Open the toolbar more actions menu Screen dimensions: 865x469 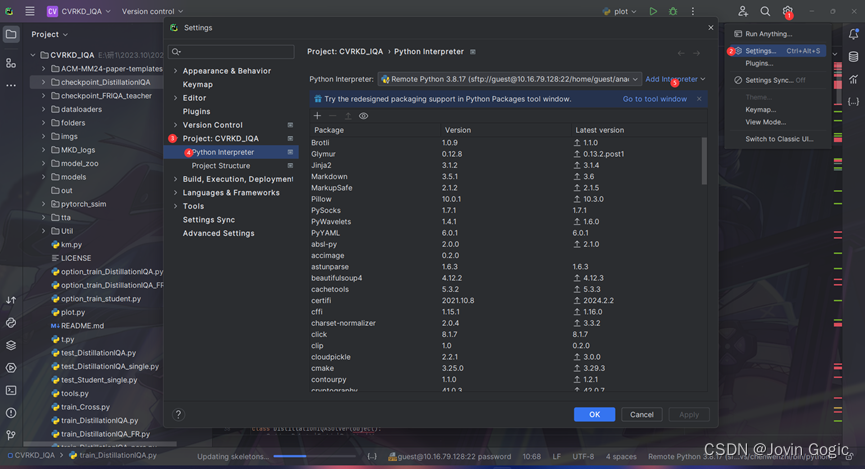(693, 11)
